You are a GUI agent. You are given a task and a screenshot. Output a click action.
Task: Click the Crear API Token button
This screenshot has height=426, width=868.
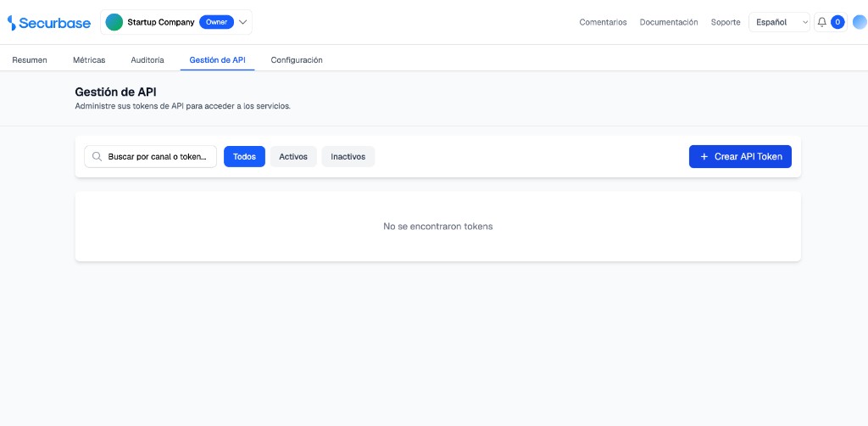coord(740,157)
